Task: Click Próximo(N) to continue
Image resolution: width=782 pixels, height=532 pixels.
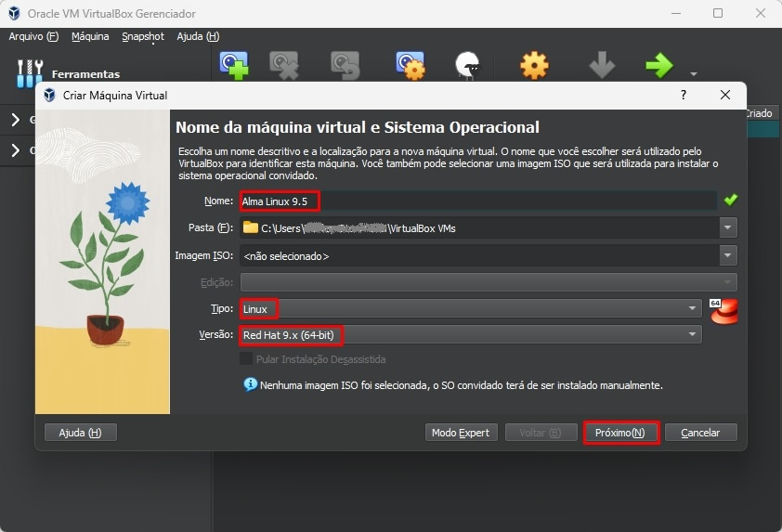Action: point(620,433)
